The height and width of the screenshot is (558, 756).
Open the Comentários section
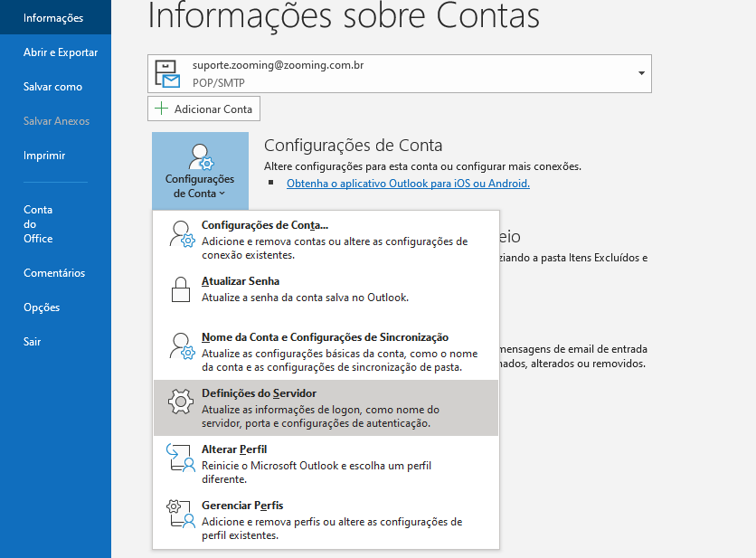click(54, 273)
